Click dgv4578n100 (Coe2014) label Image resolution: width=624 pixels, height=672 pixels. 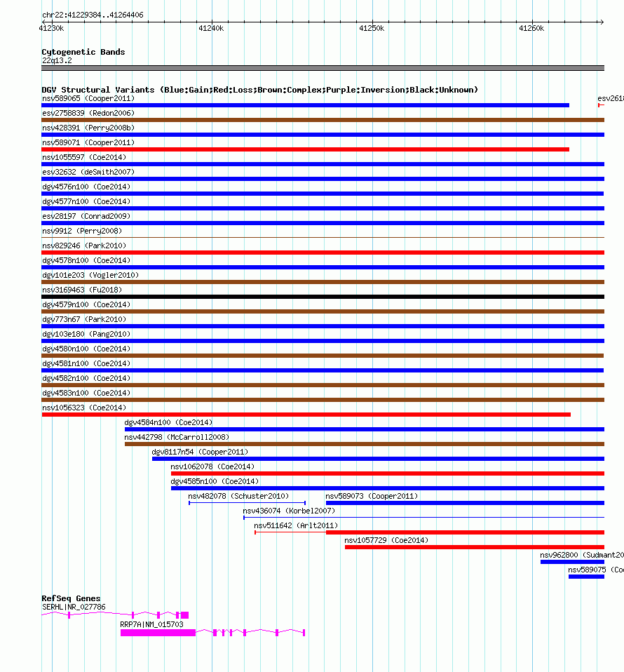coord(86,260)
